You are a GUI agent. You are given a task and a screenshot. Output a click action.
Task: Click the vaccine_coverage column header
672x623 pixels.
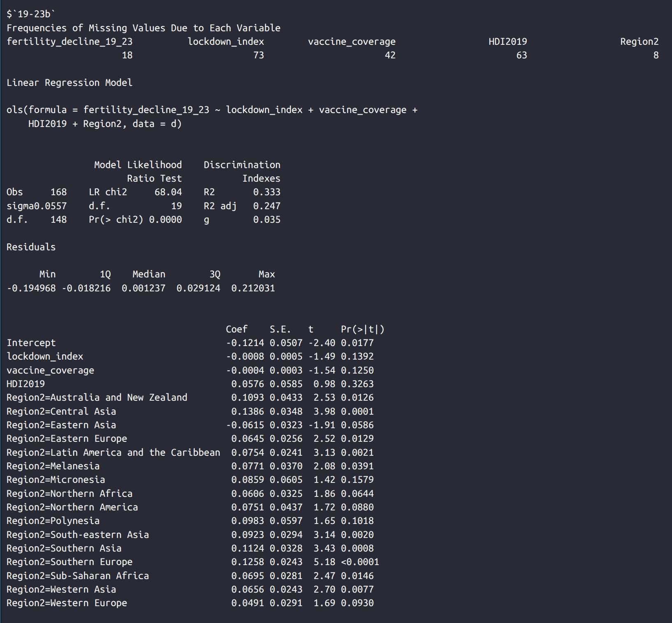click(x=351, y=42)
